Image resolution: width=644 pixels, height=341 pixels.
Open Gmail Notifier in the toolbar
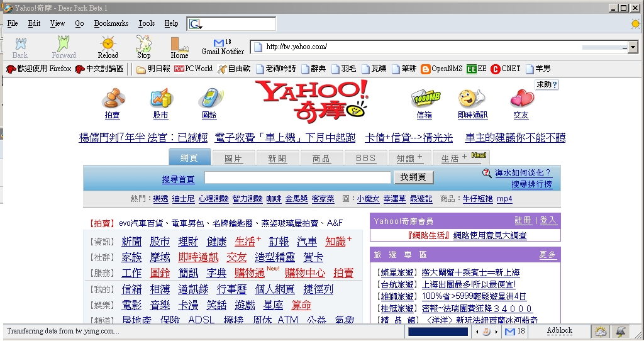coord(223,47)
